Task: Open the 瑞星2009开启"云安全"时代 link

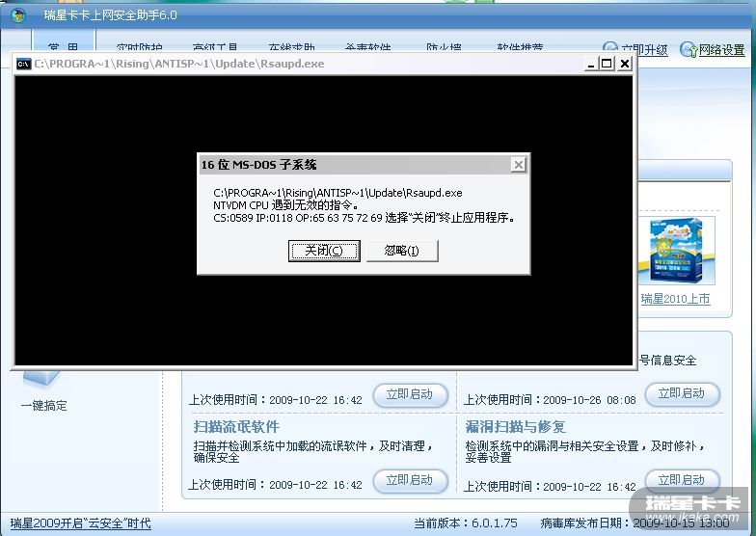Action: tap(81, 523)
